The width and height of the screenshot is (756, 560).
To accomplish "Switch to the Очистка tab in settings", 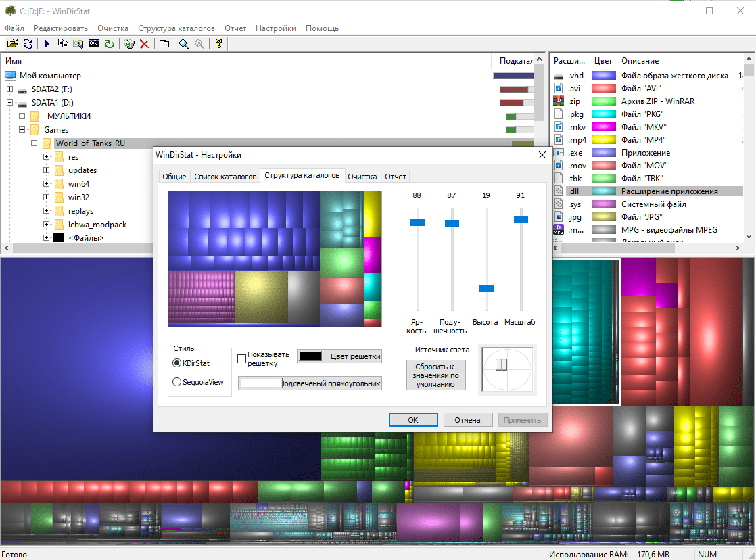I will 362,177.
